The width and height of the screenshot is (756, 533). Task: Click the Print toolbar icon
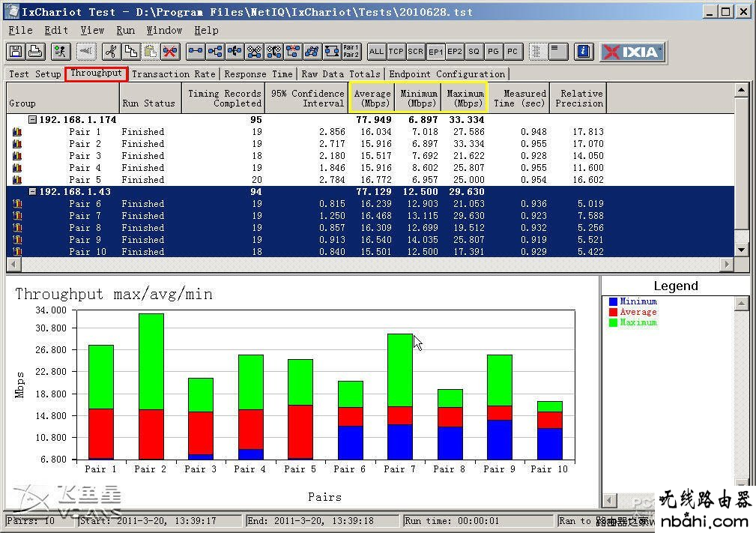(35, 51)
